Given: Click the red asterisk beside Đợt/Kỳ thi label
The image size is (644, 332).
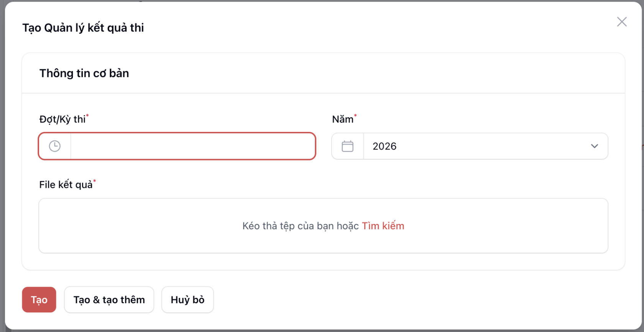Looking at the screenshot, I should coord(87,116).
